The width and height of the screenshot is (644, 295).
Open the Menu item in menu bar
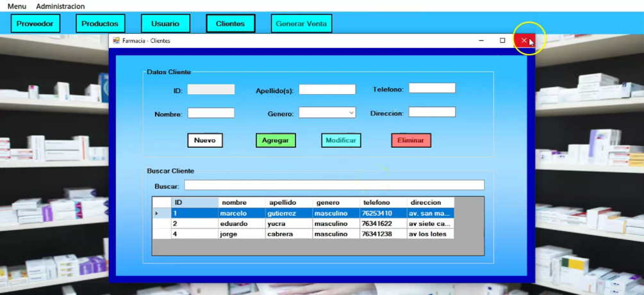17,6
